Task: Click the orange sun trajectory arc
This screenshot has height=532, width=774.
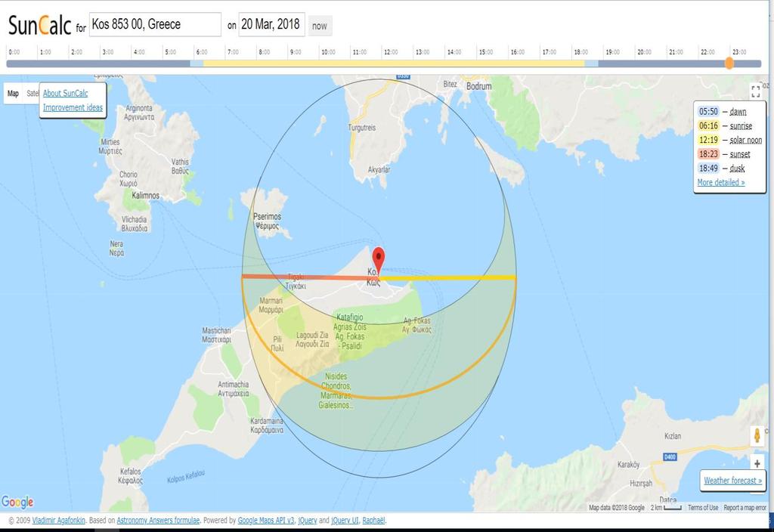Action: point(379,397)
